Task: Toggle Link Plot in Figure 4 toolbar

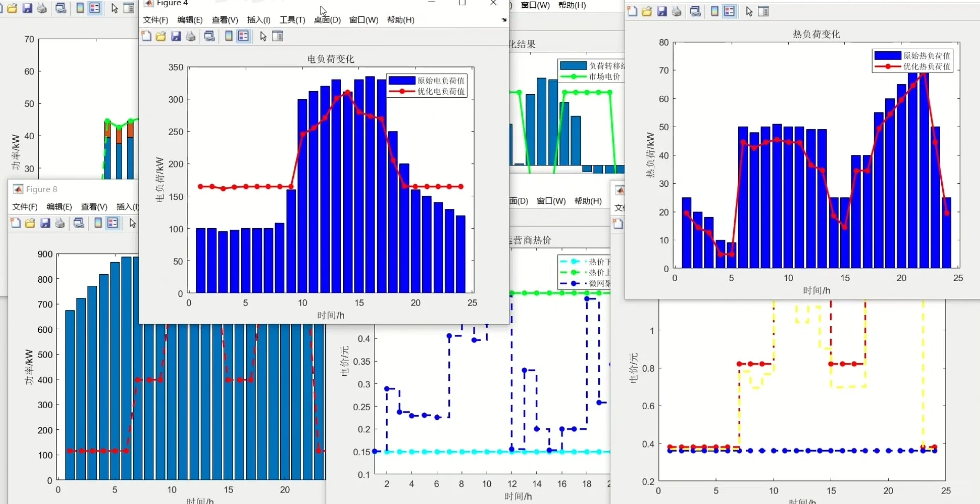Action: pyautogui.click(x=210, y=36)
